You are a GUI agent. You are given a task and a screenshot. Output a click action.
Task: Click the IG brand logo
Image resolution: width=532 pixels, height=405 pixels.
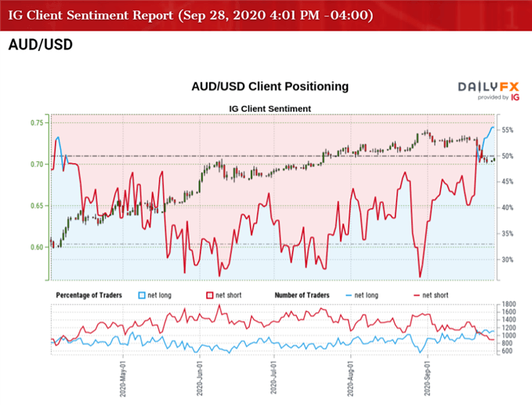[515, 97]
